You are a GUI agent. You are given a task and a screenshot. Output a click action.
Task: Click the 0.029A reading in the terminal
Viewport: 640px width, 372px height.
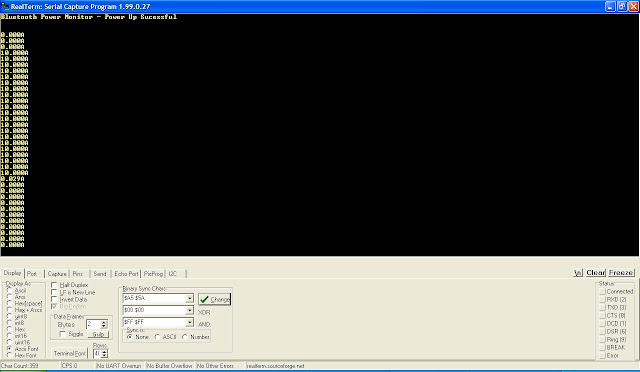(12, 179)
